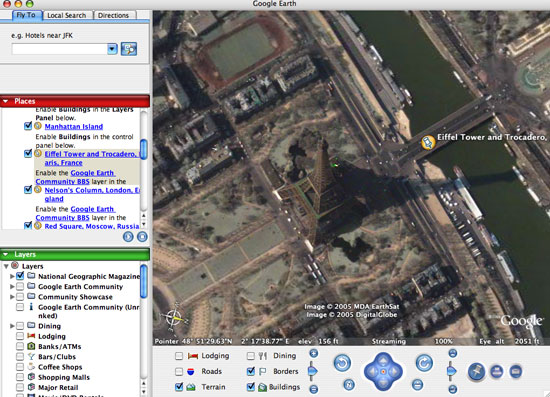Stop the Places tour button
The width and height of the screenshot is (550, 397).
click(x=142, y=237)
